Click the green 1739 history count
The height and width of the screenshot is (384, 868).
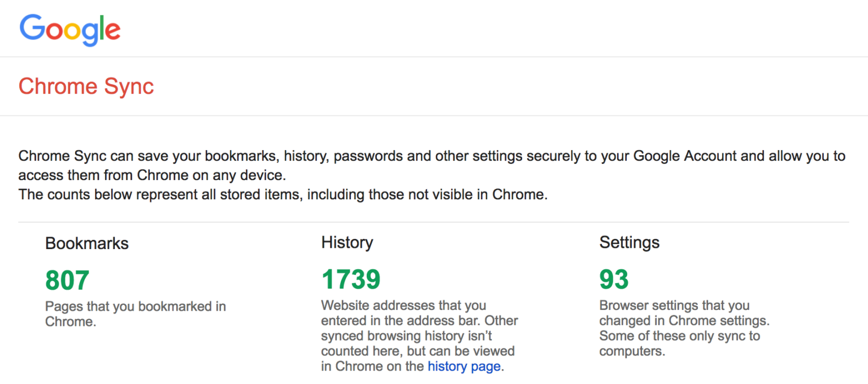coord(350,278)
